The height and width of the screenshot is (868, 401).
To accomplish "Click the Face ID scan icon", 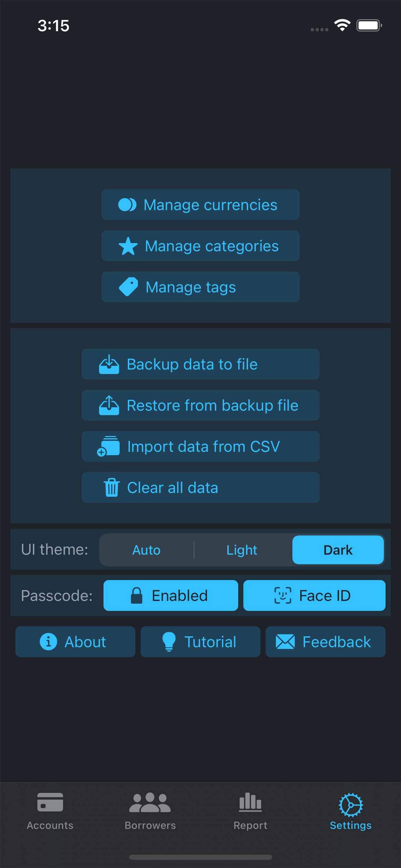I will tap(283, 595).
